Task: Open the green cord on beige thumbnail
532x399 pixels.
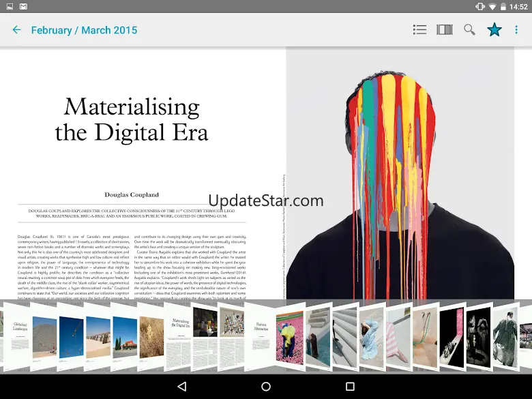Action: [425, 336]
